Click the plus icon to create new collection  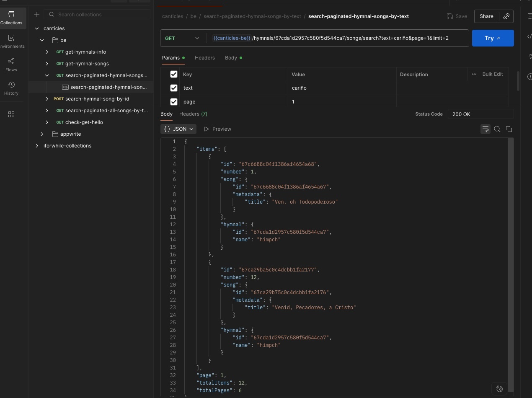tap(37, 14)
